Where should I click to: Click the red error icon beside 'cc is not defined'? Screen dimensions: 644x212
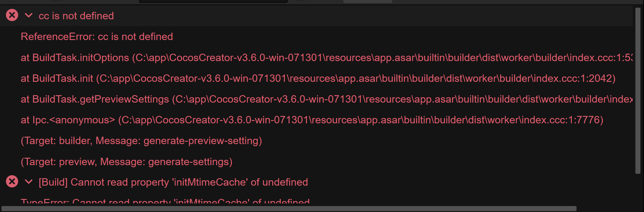(12, 15)
